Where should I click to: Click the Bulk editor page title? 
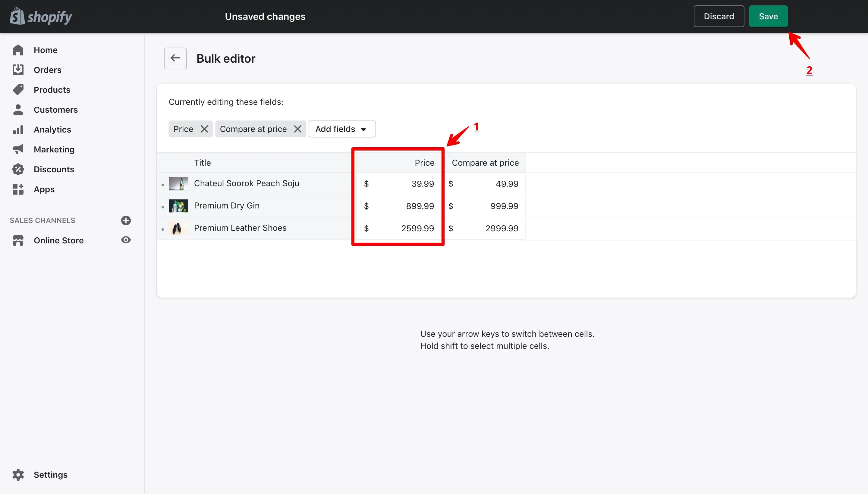pyautogui.click(x=226, y=59)
